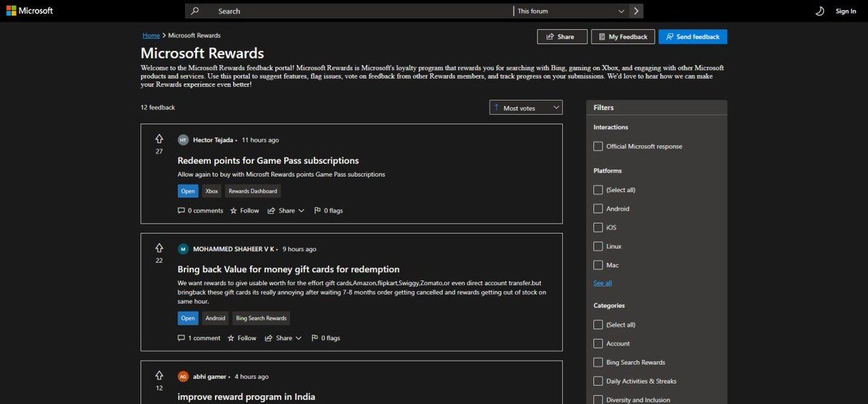Click the 12 feedback count text
868x404 pixels.
pos(158,107)
